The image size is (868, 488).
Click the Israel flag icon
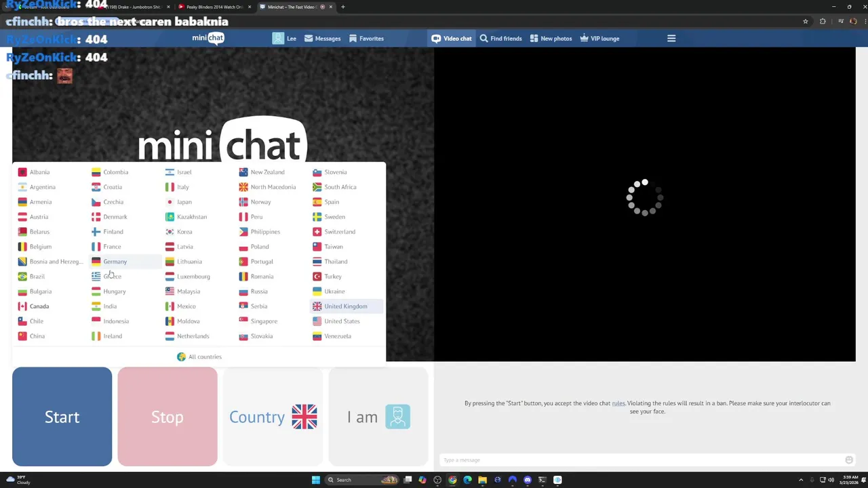pyautogui.click(x=170, y=172)
